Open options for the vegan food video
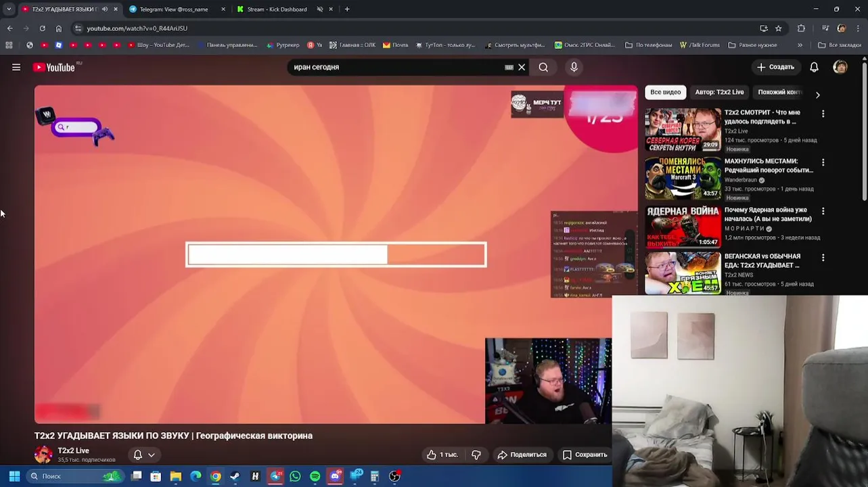The width and height of the screenshot is (868, 487). click(x=823, y=258)
